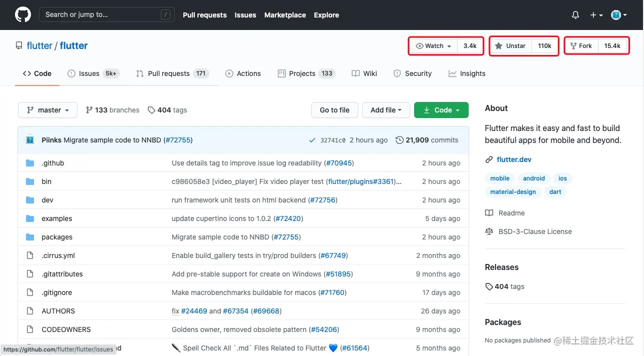Open the green Code dropdown

pyautogui.click(x=441, y=110)
